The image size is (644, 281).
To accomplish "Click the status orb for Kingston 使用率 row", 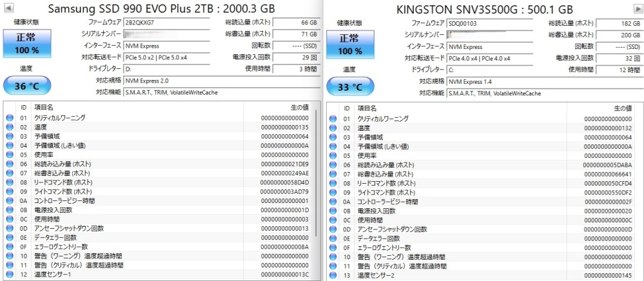I will point(333,156).
